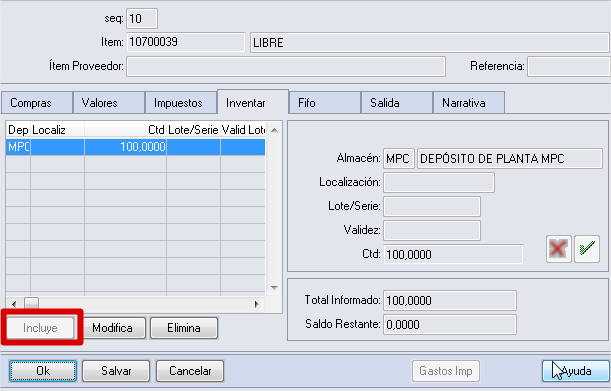
Task: Click the Ctd quantity field
Action: [453, 255]
